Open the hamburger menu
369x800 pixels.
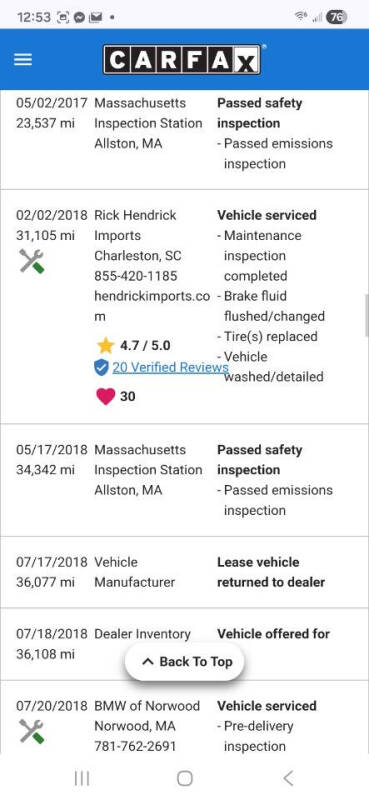[23, 60]
